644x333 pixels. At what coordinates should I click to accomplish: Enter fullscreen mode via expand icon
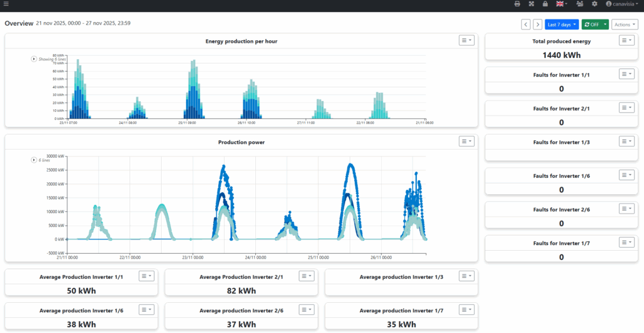[x=531, y=4]
